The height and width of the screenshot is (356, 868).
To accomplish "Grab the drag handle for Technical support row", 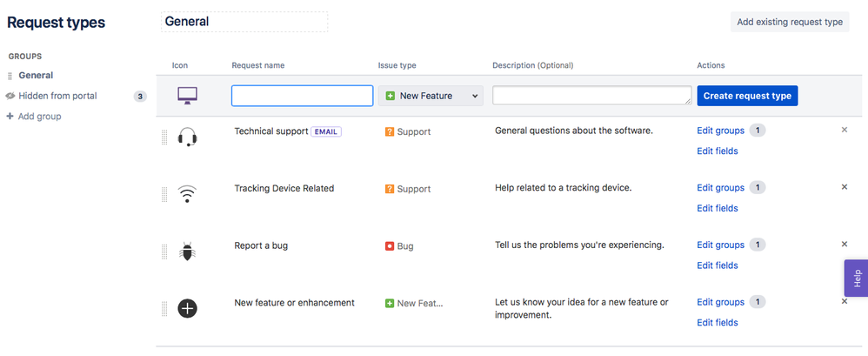I will [x=164, y=138].
